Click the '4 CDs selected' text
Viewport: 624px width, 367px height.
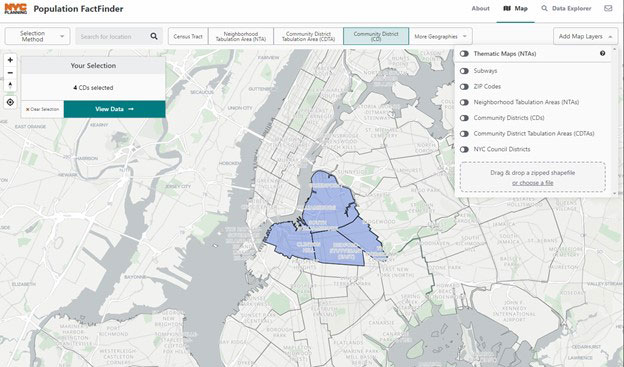(93, 88)
